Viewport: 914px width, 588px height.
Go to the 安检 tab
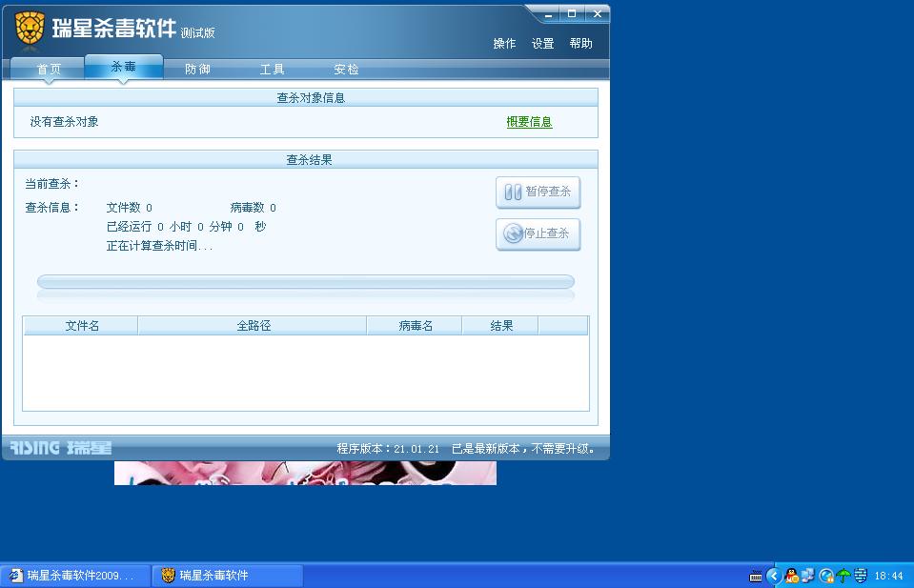coord(346,70)
